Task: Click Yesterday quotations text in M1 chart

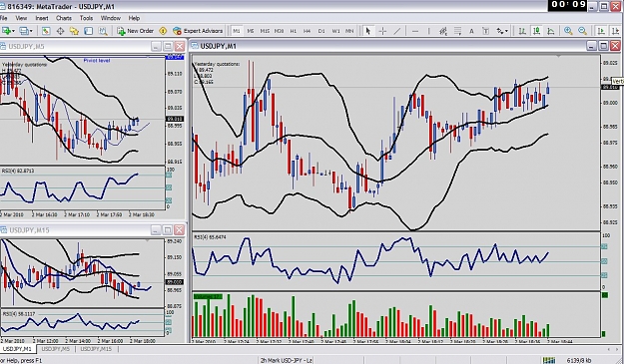Action: point(217,64)
